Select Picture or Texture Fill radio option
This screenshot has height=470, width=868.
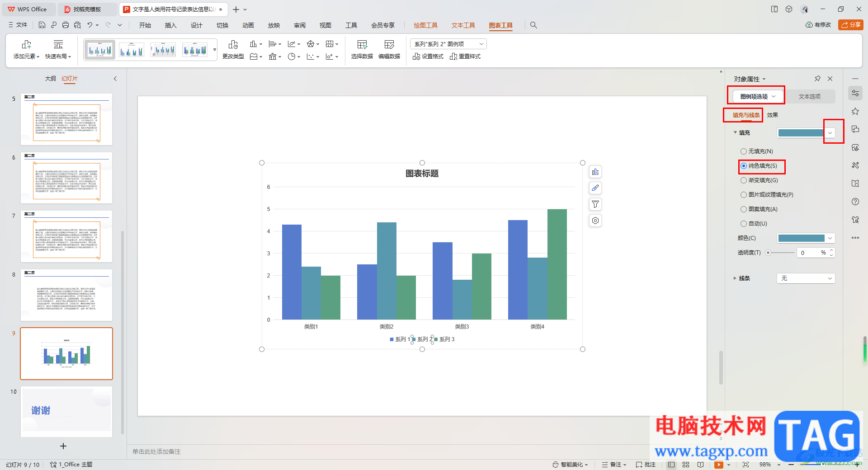tap(744, 195)
